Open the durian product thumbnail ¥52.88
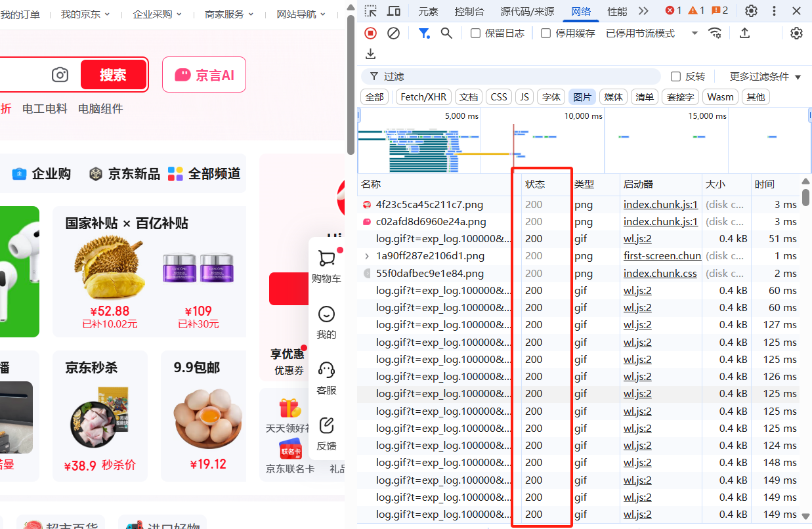 click(109, 268)
